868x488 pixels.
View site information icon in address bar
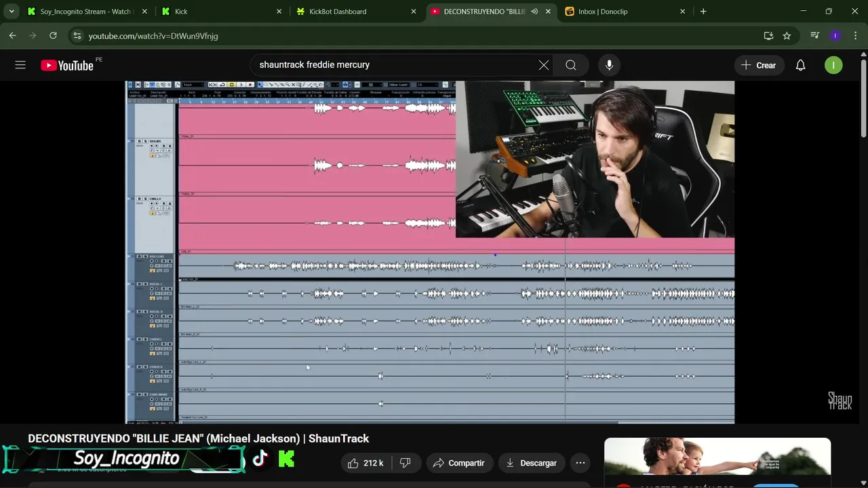[77, 36]
